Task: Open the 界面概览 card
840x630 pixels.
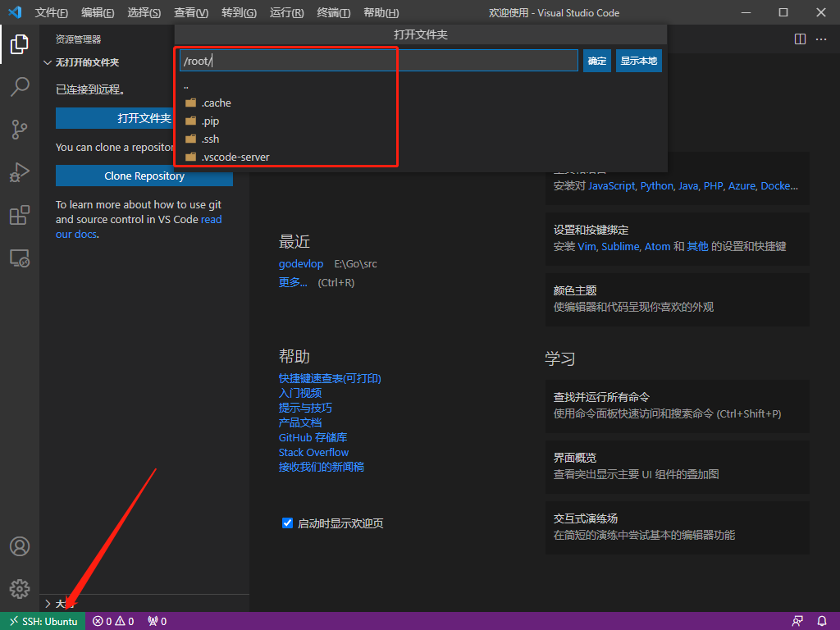Action: point(677,467)
